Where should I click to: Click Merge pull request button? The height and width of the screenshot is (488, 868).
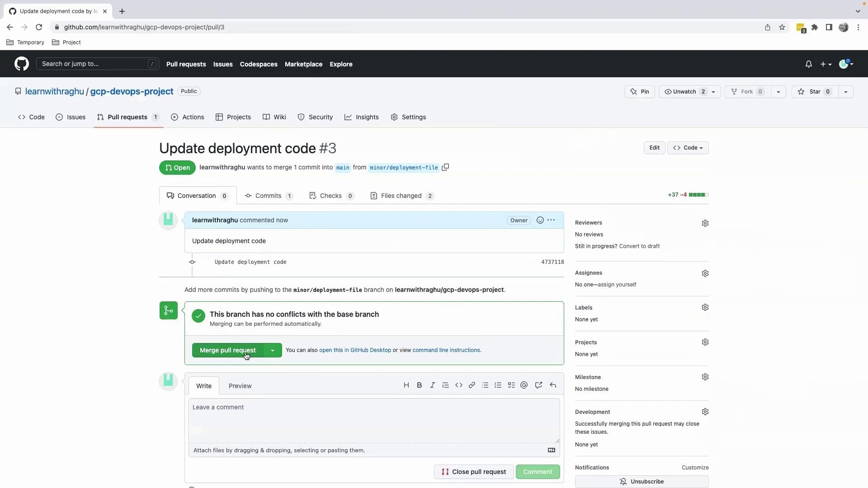point(227,351)
